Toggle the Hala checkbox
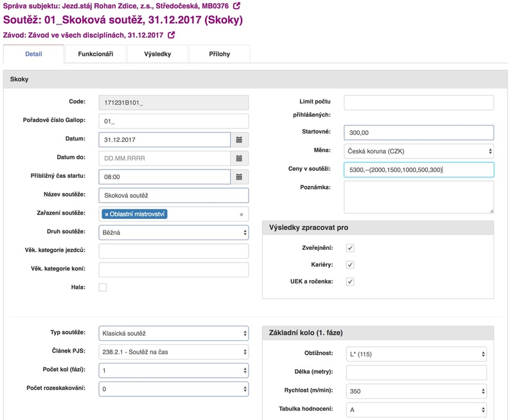 pyautogui.click(x=103, y=287)
